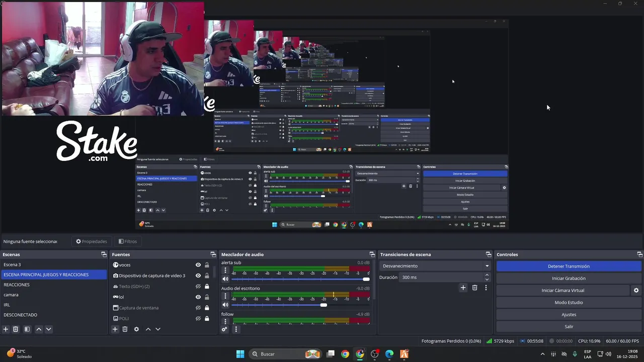Viewport: 644px width, 362px height.
Task: Click Iniciar Grabación button
Action: pyautogui.click(x=569, y=278)
